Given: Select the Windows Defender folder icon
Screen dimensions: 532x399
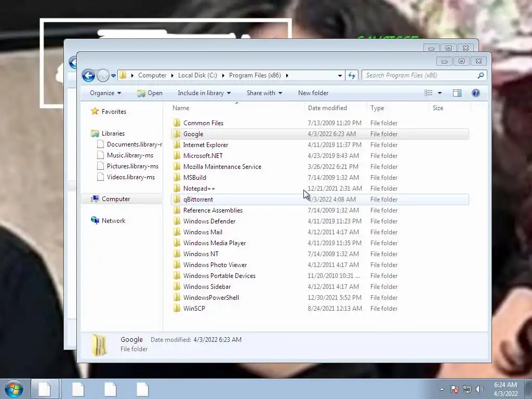Looking at the screenshot, I should 177,221.
